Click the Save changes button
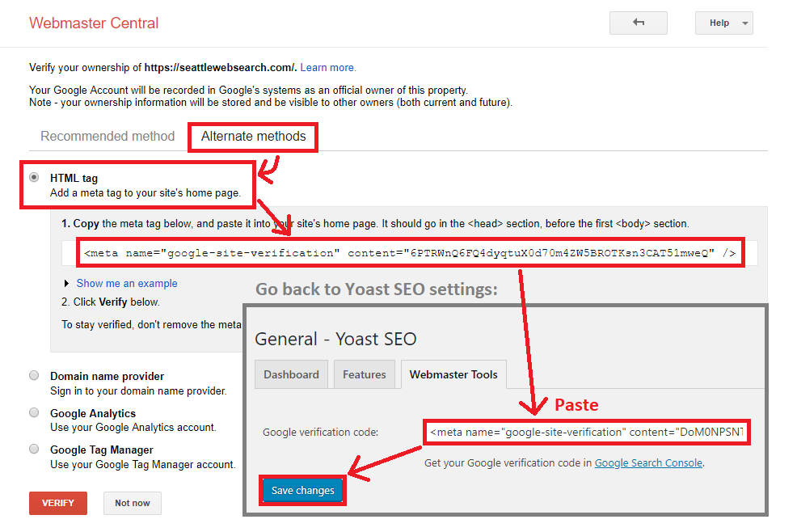The width and height of the screenshot is (797, 532). (x=302, y=490)
